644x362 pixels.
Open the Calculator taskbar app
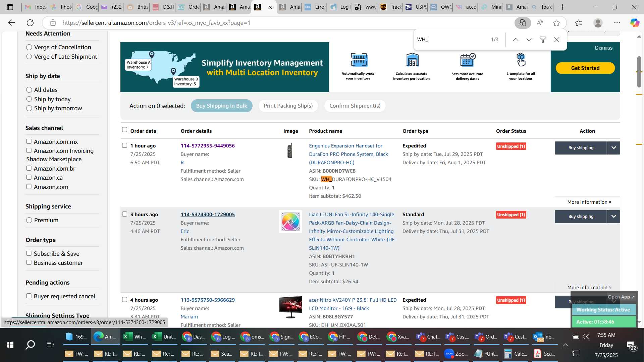pos(516,354)
